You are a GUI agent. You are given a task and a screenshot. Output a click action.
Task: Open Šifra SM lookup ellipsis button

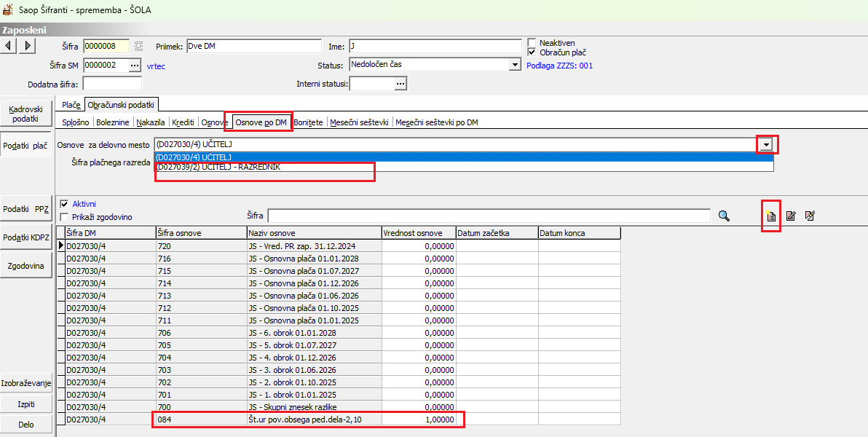tap(135, 66)
